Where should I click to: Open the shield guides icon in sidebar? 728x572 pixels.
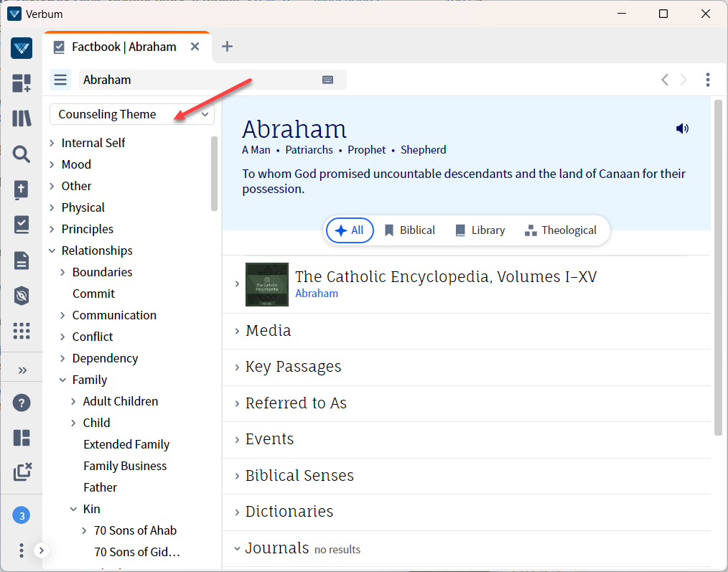(22, 296)
